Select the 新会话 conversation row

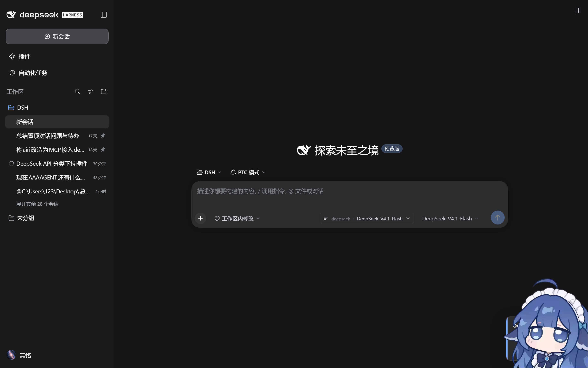coord(57,122)
